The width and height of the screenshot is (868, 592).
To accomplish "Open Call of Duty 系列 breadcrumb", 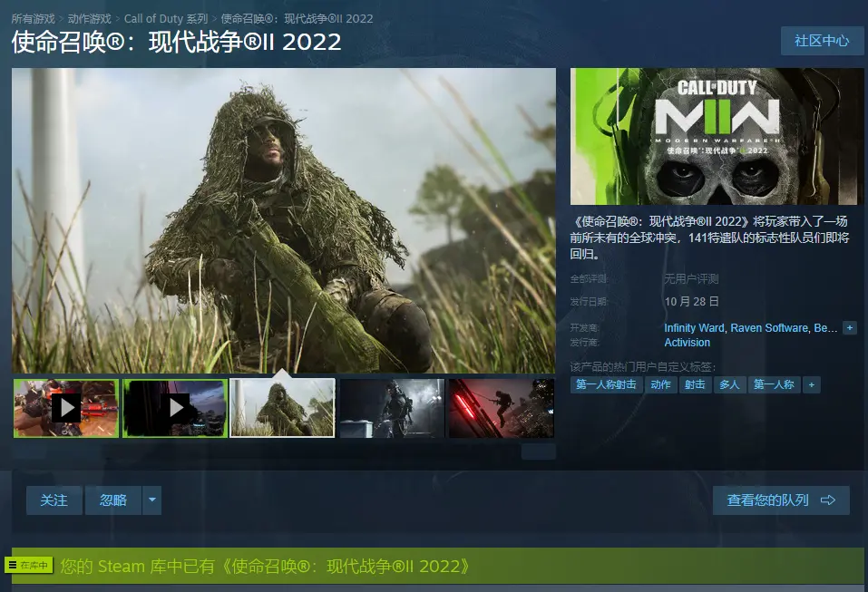I will click(166, 19).
